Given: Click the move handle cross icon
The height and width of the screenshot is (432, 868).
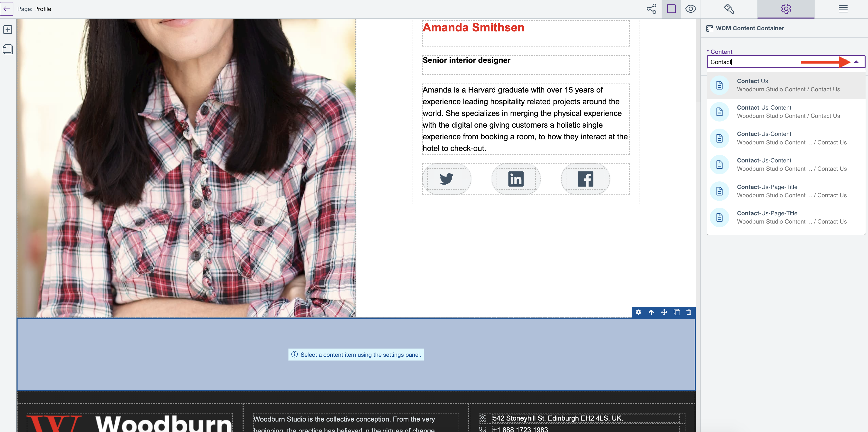Looking at the screenshot, I should pos(664,312).
